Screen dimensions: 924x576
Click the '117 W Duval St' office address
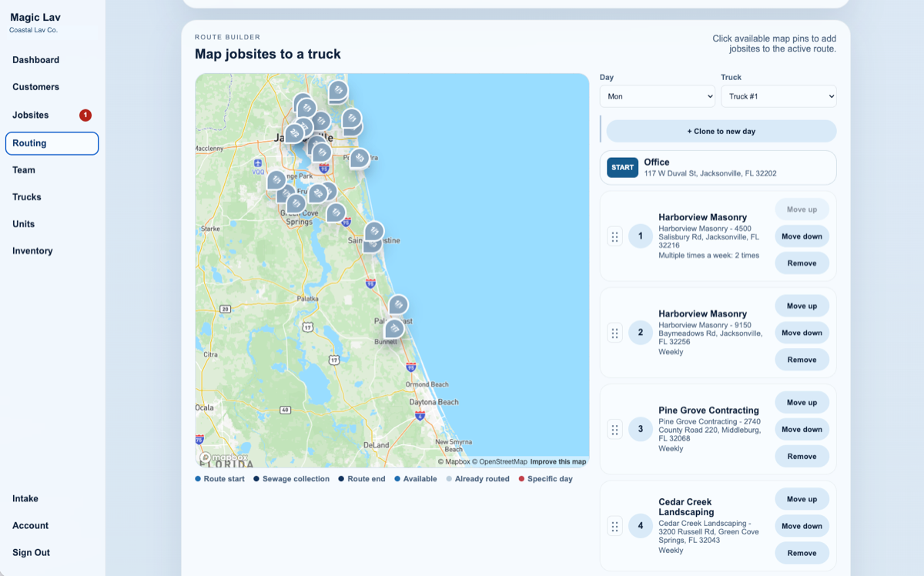pyautogui.click(x=710, y=174)
